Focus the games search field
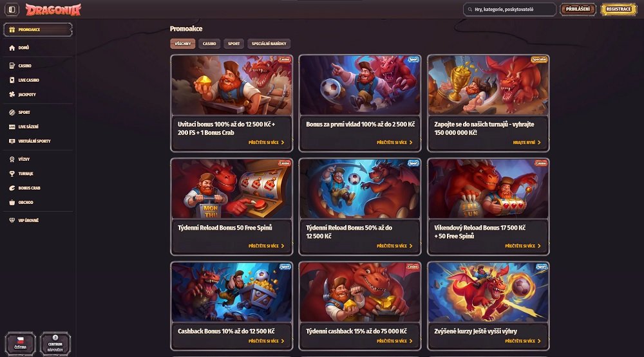 (509, 9)
